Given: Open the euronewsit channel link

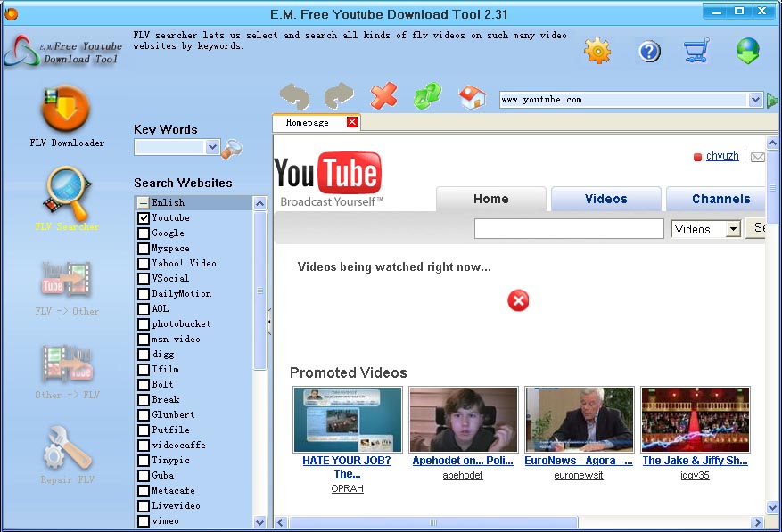Looking at the screenshot, I should pos(579,476).
